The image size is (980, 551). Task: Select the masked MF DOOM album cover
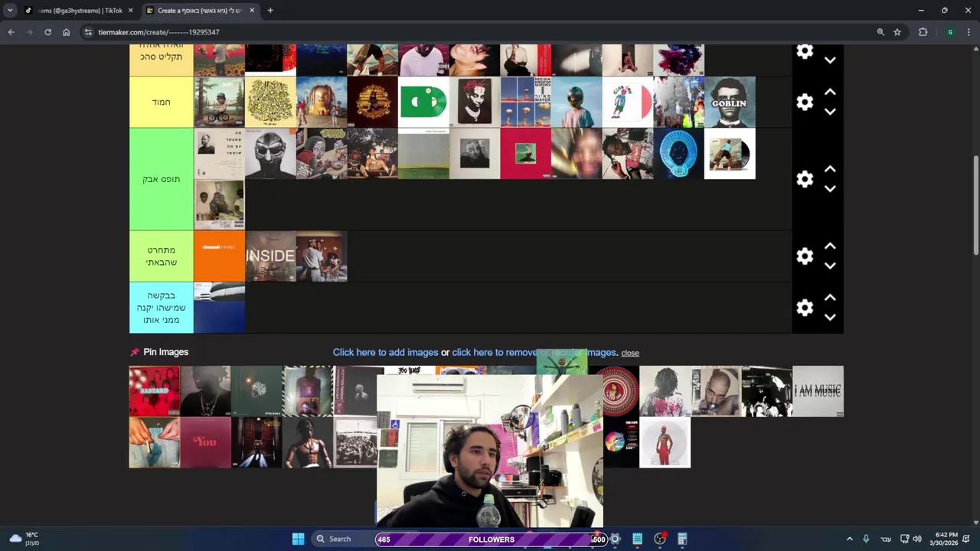270,154
